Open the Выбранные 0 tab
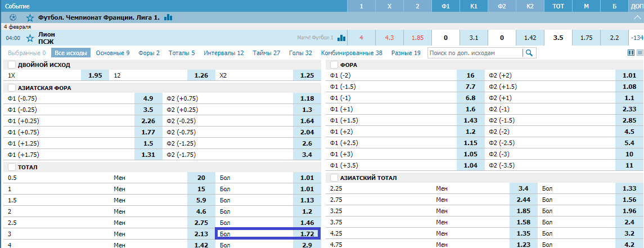This screenshot has height=248, width=644. click(x=26, y=53)
